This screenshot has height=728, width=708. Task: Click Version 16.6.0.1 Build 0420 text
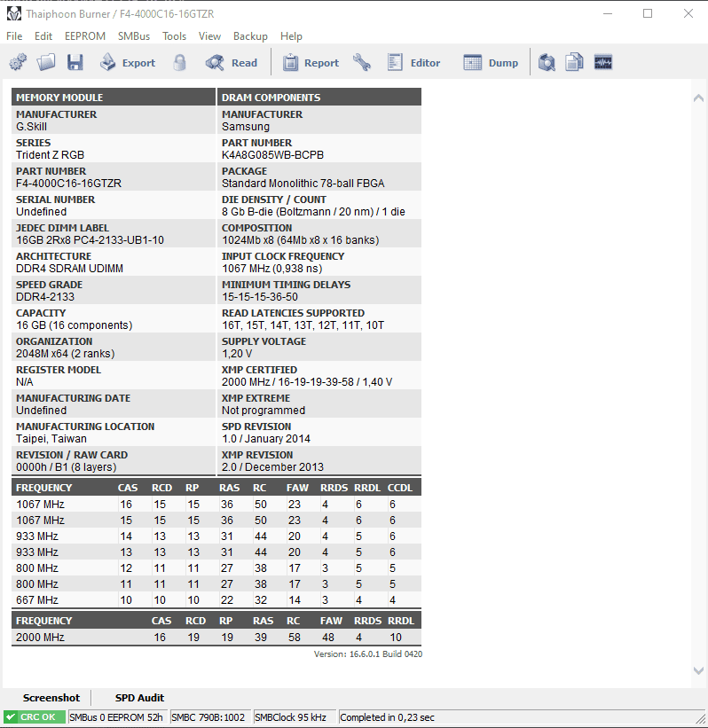coord(368,654)
